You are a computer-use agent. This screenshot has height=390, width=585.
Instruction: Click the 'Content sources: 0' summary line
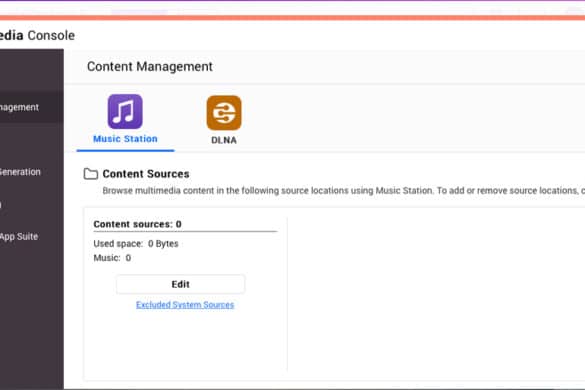137,224
